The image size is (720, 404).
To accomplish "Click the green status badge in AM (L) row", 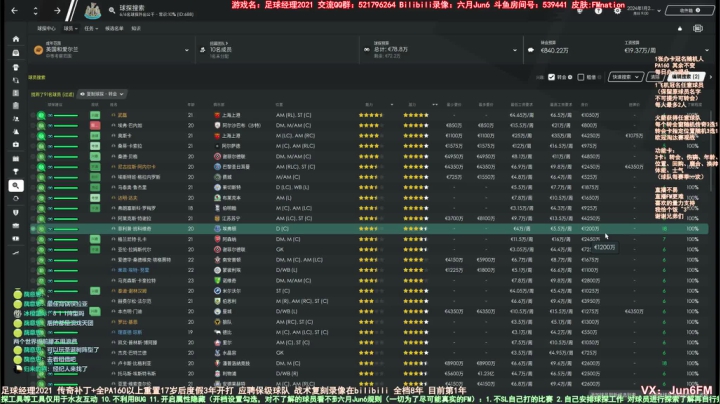I will click(95, 198).
